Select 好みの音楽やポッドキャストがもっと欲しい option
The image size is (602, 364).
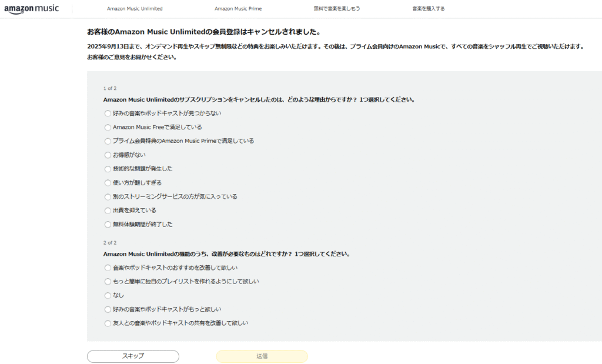[108, 309]
